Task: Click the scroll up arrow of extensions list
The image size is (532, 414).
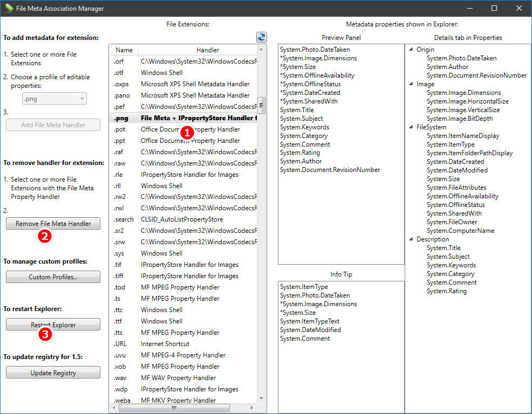Action: pyautogui.click(x=261, y=49)
